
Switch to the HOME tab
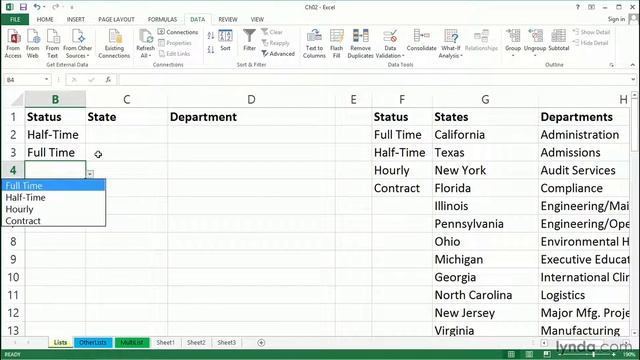coord(45,19)
